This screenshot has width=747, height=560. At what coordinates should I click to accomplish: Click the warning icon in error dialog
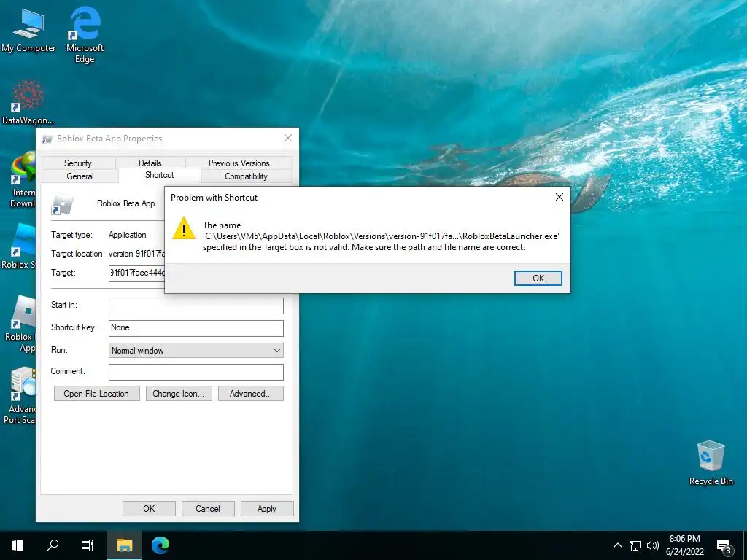[184, 228]
